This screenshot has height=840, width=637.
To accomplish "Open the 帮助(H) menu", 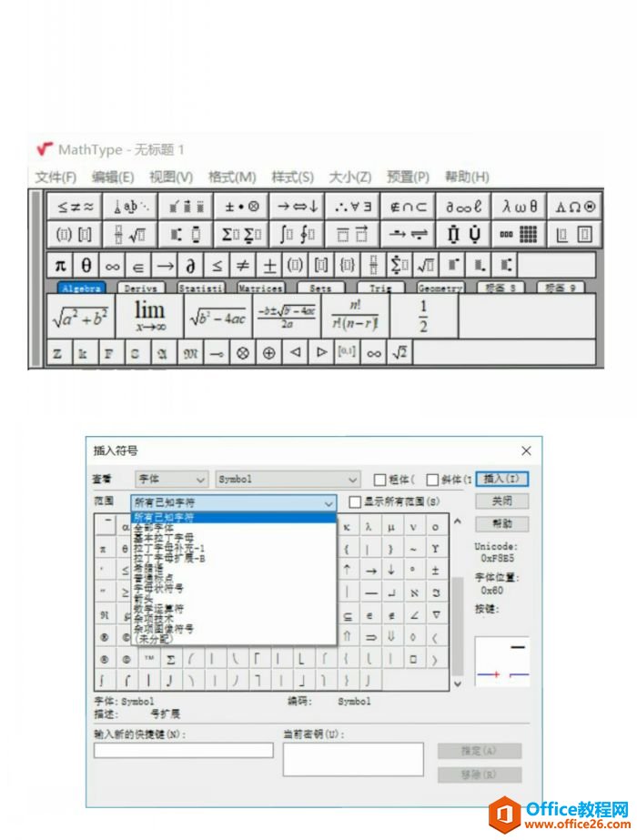I will 467,177.
